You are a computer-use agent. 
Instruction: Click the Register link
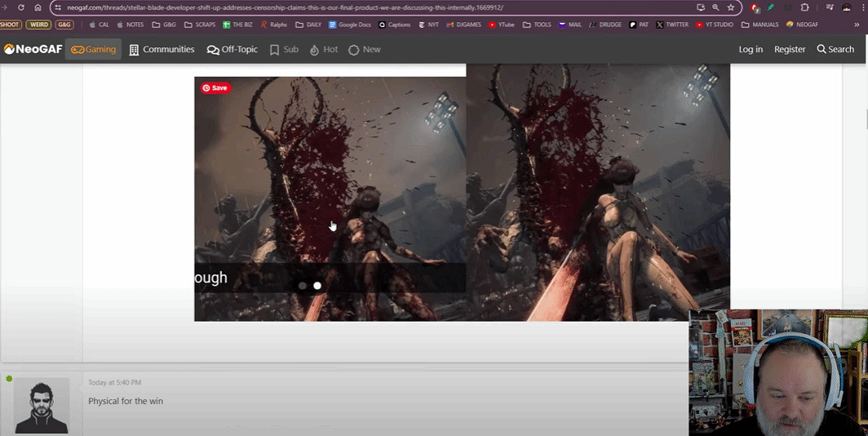790,50
